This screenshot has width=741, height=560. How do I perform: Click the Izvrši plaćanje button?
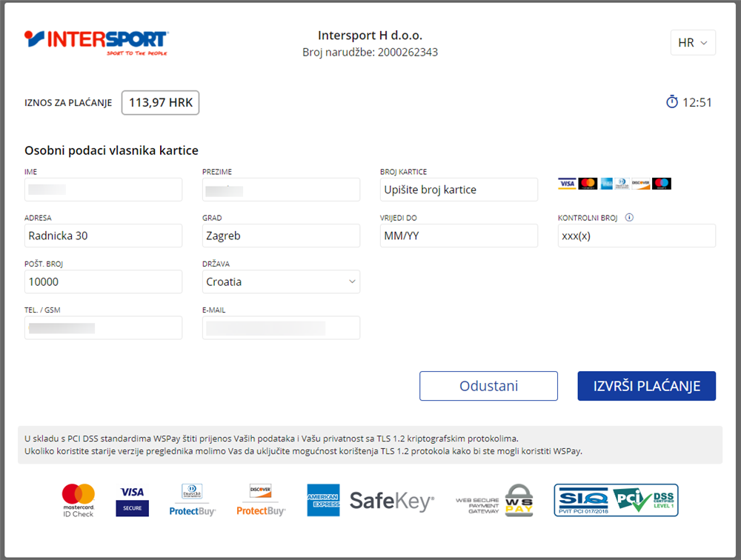[646, 386]
